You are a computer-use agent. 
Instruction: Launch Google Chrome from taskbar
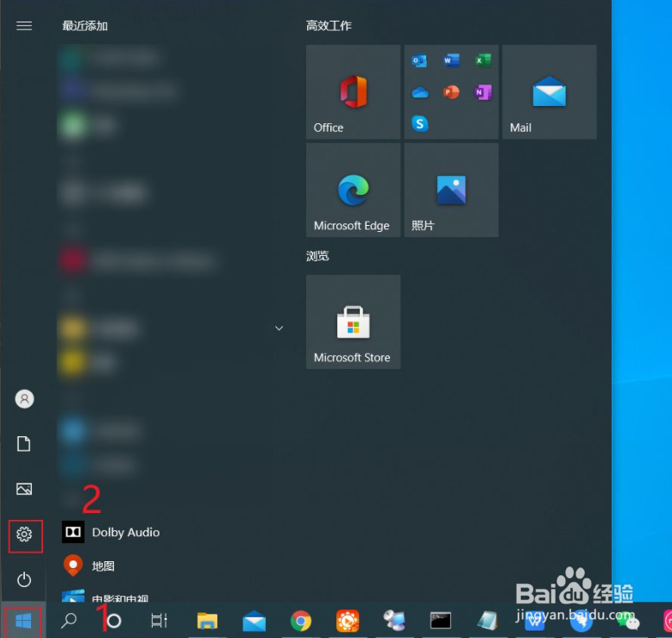(301, 621)
